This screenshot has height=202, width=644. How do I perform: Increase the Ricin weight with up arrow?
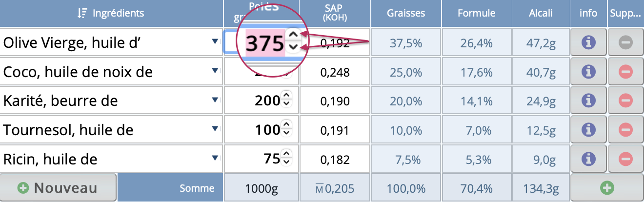286,155
